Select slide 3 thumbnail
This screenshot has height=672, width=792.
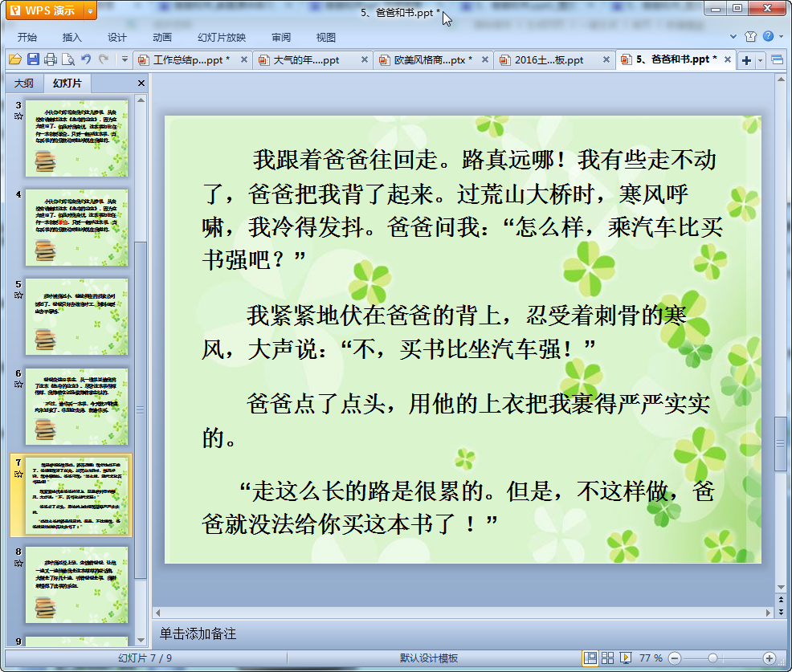pos(77,138)
